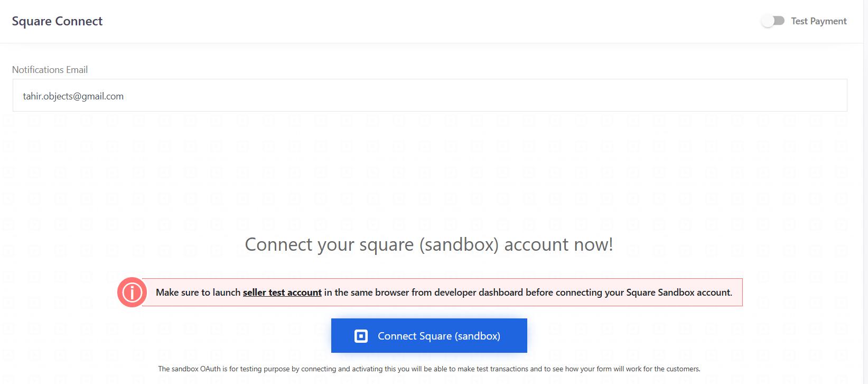Screen dimensions: 868x384
Task: Toggle the Test Payment switch
Action: click(773, 21)
